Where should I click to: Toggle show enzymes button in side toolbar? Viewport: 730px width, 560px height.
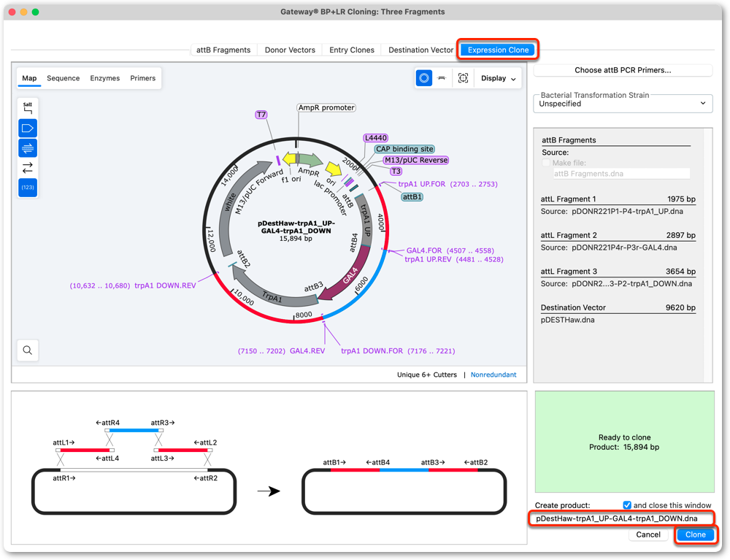point(28,108)
